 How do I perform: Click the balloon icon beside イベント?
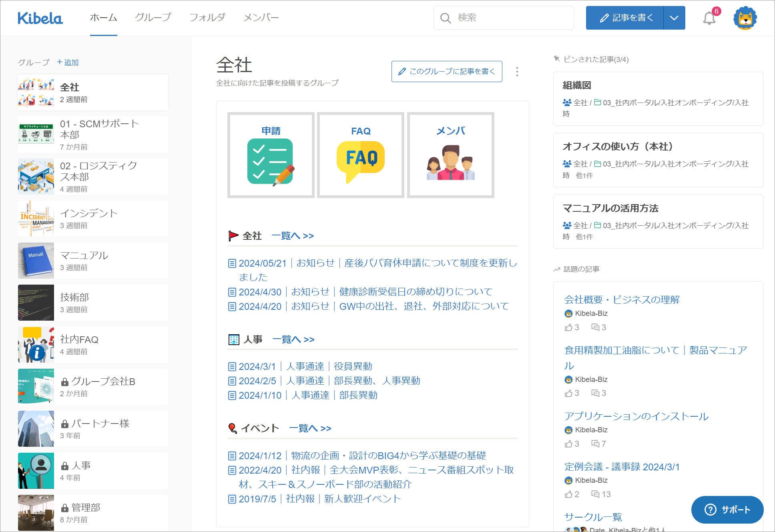click(232, 428)
